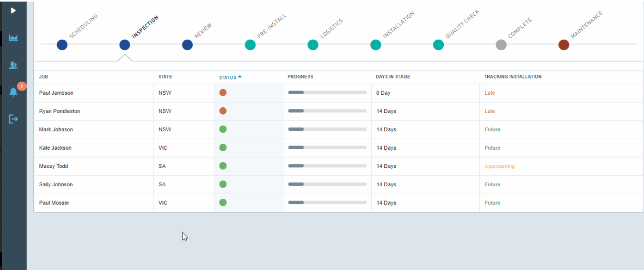This screenshot has height=270, width=644.
Task: Click Macey Todd's progress bar
Action: [327, 166]
